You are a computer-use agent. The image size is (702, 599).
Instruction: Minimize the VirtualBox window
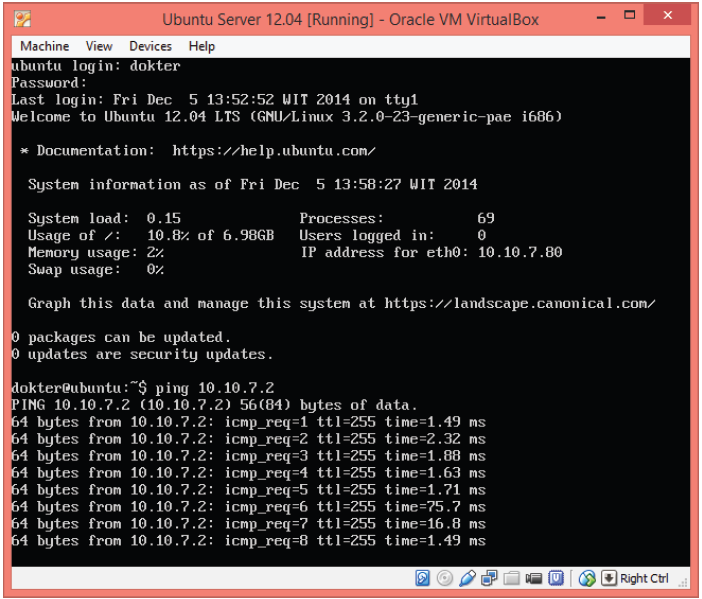coord(601,17)
